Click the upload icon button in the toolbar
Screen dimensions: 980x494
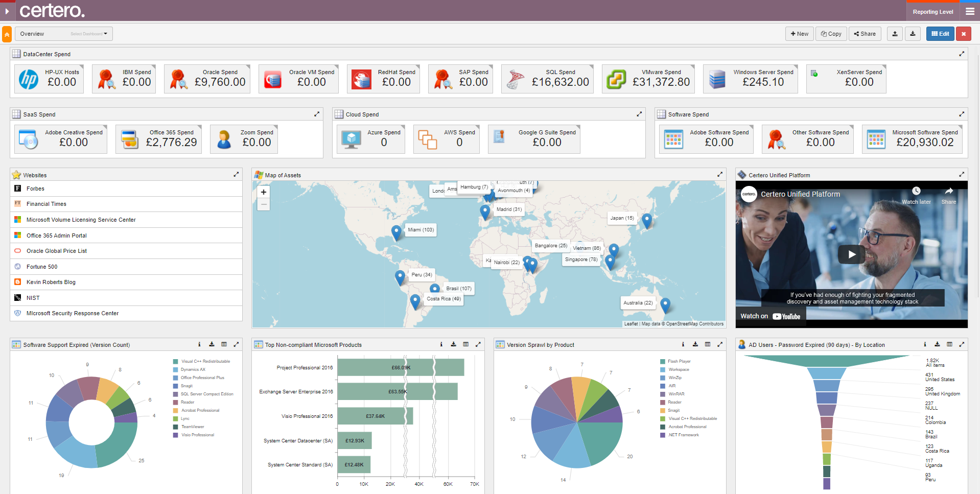click(x=895, y=34)
